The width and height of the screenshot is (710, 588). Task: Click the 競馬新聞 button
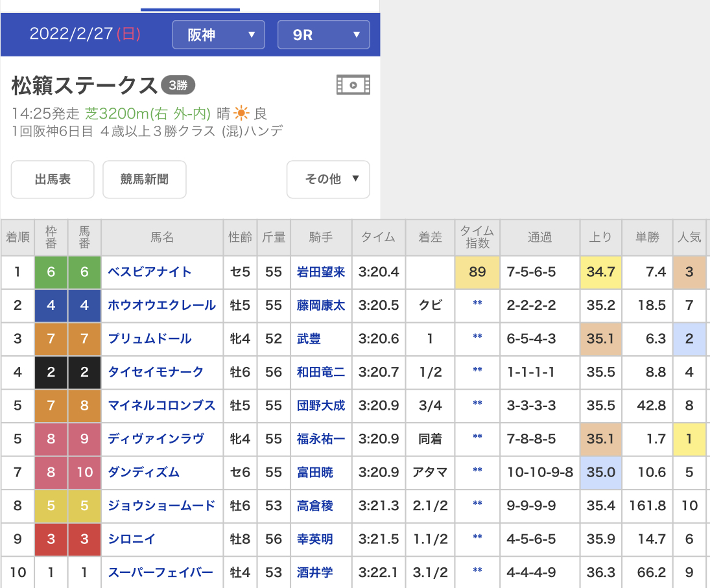145,180
